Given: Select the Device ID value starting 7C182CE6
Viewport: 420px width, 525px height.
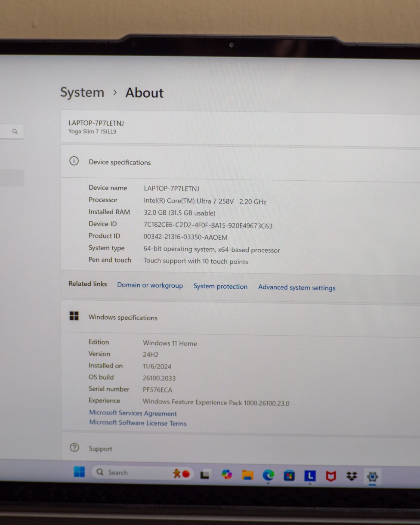Looking at the screenshot, I should [208, 225].
